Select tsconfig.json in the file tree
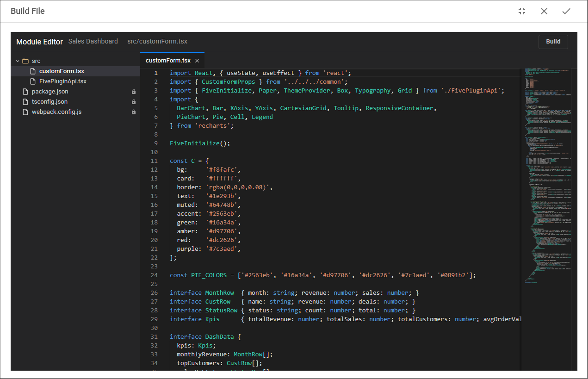The image size is (588, 379). point(75,102)
